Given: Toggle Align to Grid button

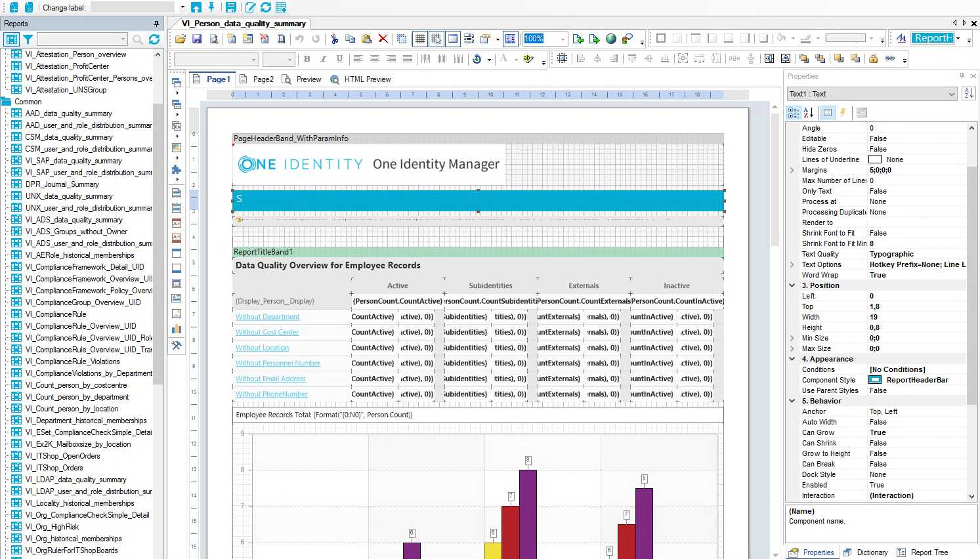Looking at the screenshot, I should click(437, 39).
